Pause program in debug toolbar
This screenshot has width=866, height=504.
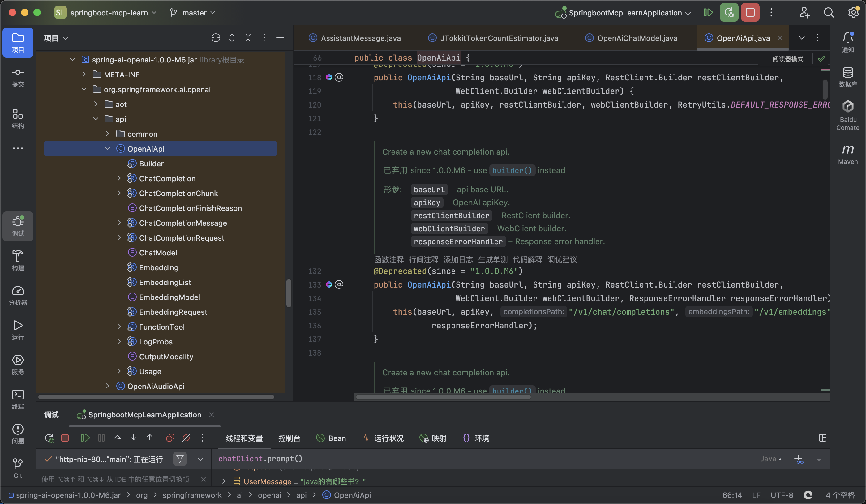[x=101, y=438]
